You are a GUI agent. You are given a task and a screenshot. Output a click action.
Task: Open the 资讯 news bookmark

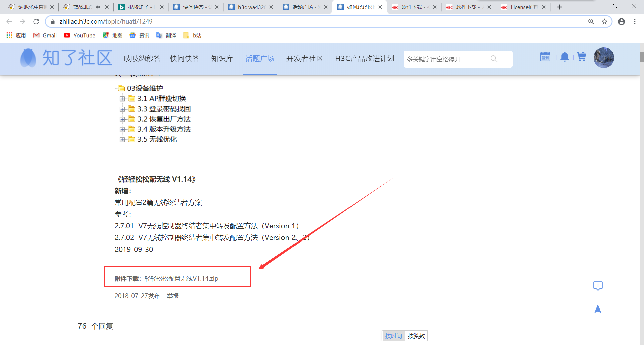coord(139,35)
